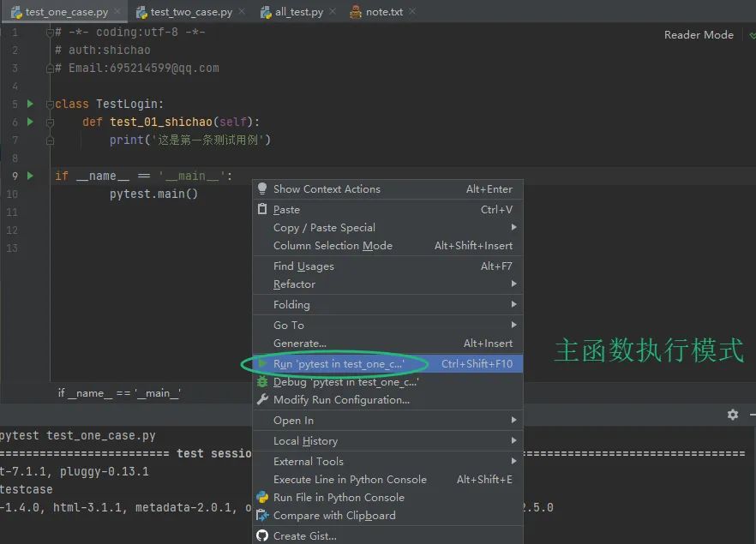Open Modify Run Configuration...
This screenshot has height=544, width=756.
click(387, 399)
